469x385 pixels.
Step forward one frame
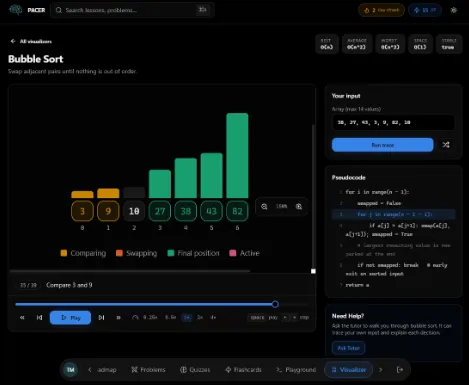coord(101,318)
